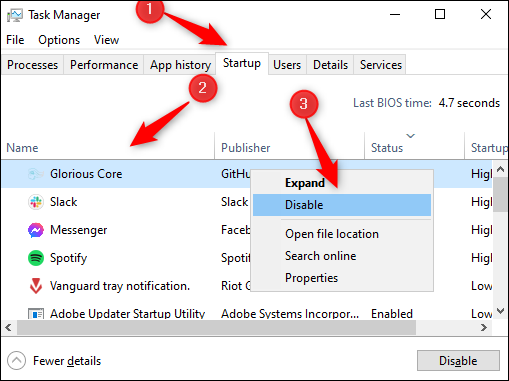Screen dimensions: 509x381
Task: Click the Messenger app icon
Action: (36, 230)
